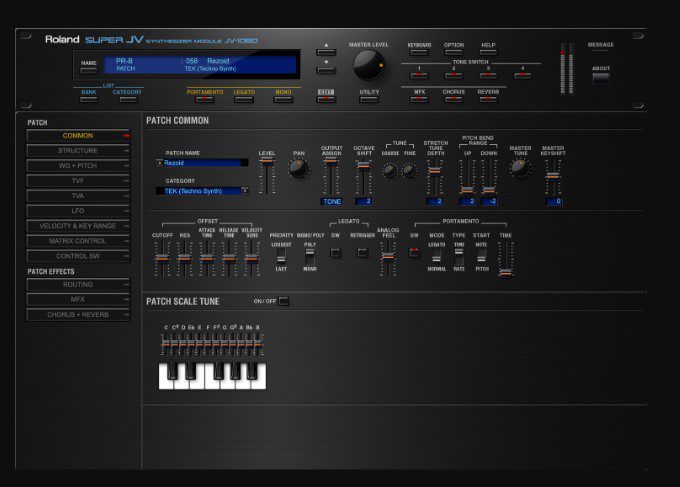Click the About button

tap(601, 78)
